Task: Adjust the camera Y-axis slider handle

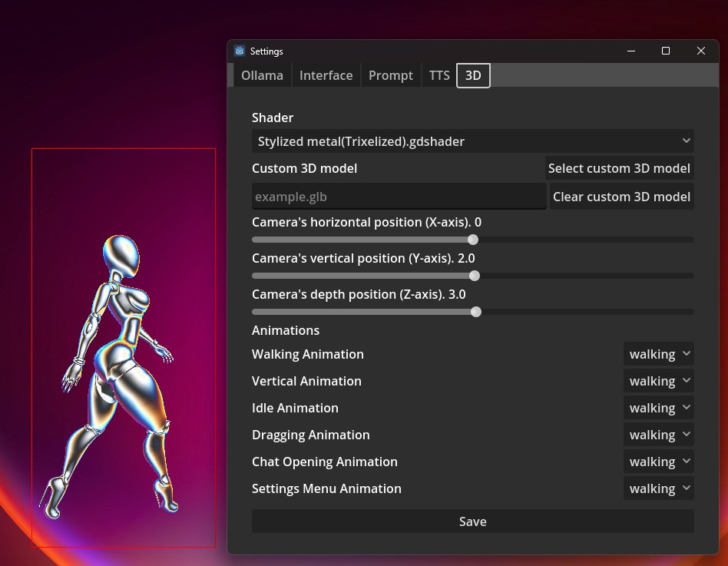Action: 474,276
